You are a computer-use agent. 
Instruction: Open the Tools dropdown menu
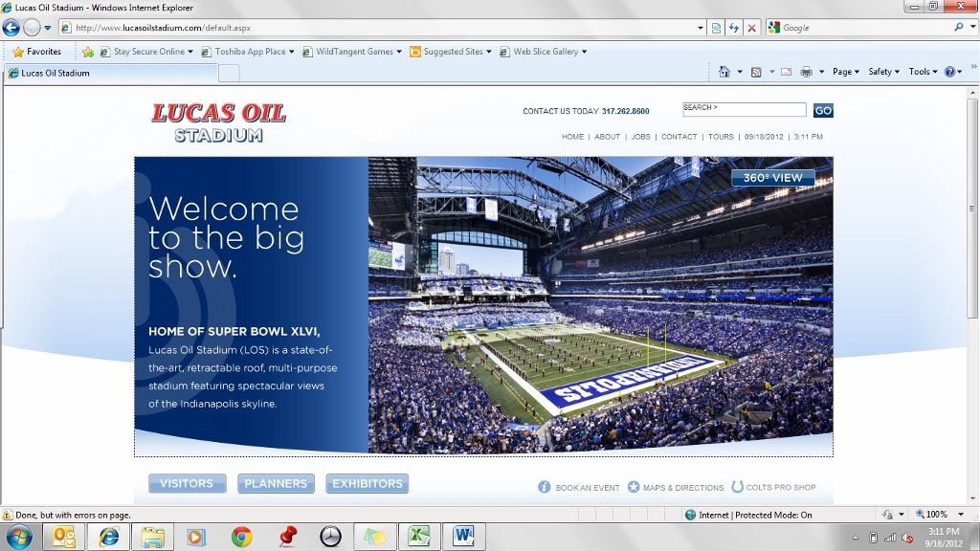tap(923, 72)
